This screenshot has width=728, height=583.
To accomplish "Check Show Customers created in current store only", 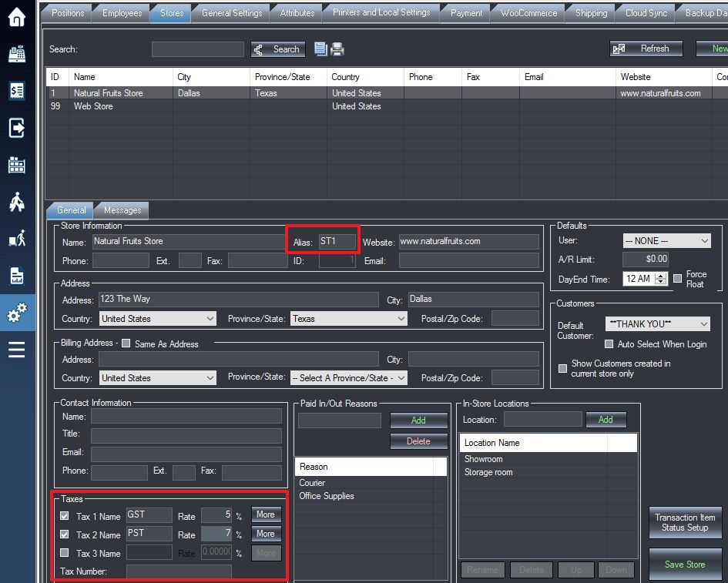I will (562, 368).
